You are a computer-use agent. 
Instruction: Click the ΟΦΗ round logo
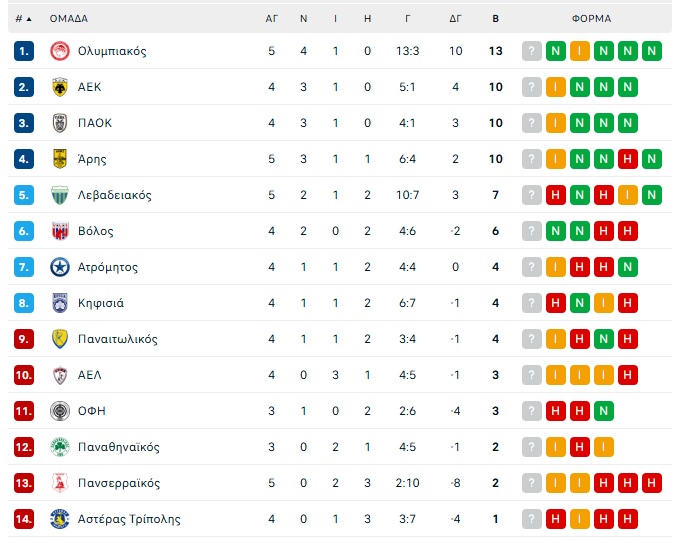[x=60, y=411]
